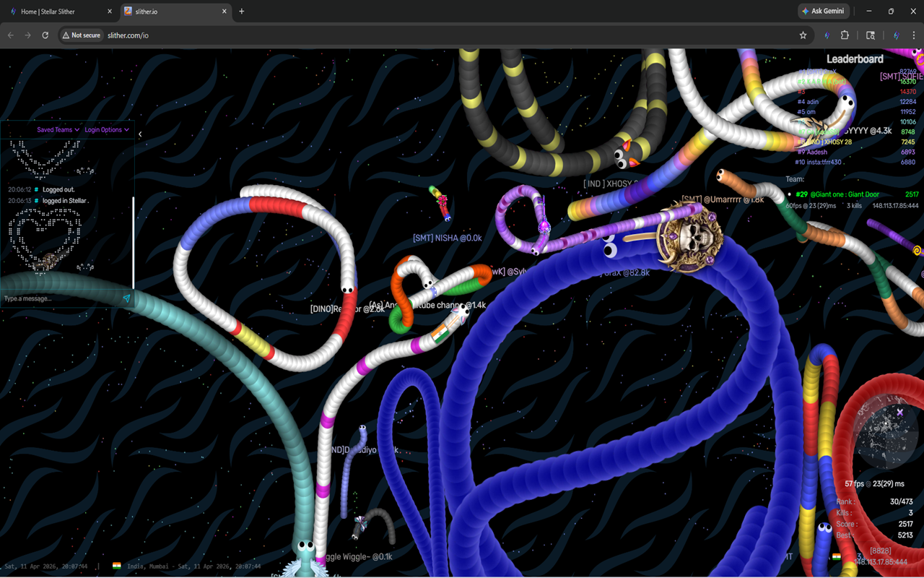The image size is (924, 578).
Task: Collapse the chat panel with the arrow
Action: click(x=140, y=134)
